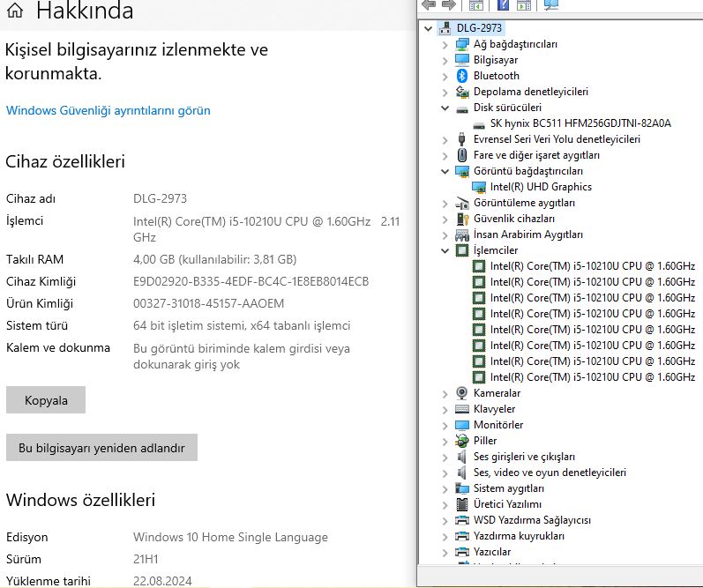Click the İşlemci value Intel(R) Core(TM) i5-10210U in About
The width and height of the screenshot is (703, 588).
tap(266, 229)
